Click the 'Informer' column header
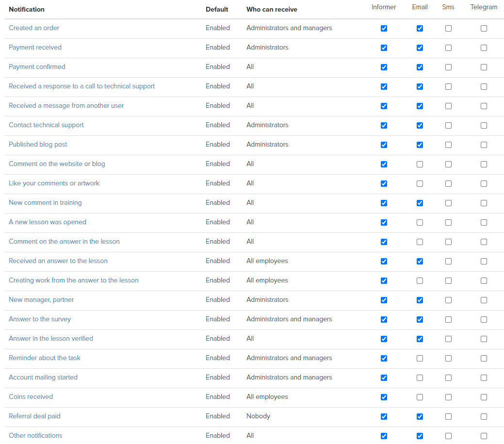Image resolution: width=504 pixels, height=444 pixels. click(x=384, y=7)
